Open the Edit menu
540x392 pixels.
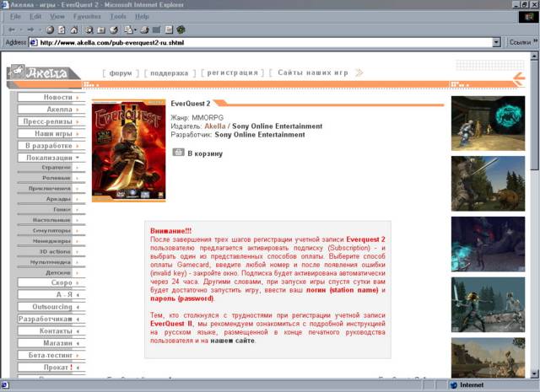click(x=35, y=17)
